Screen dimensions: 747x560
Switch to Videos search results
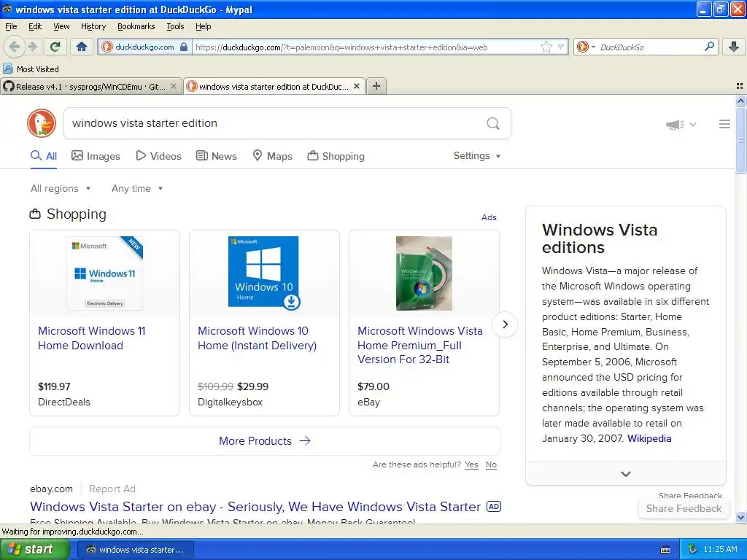pyautogui.click(x=158, y=156)
